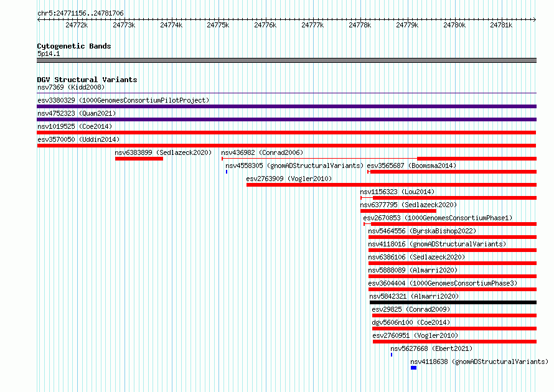Click the Cytogenetic Bands track title
This screenshot has height=392, width=554.
coord(74,46)
